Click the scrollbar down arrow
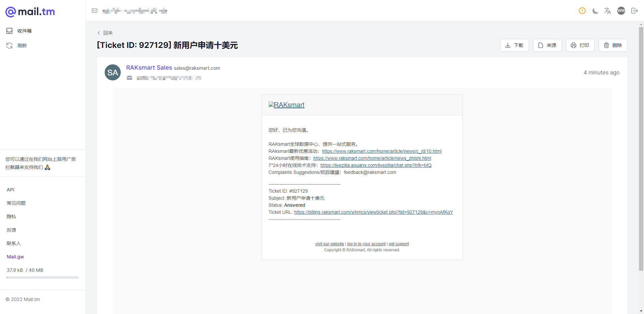 pos(641,311)
